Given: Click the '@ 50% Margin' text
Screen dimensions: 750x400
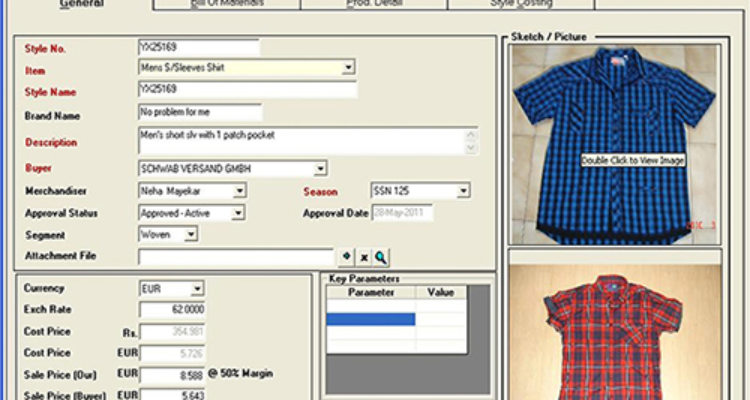Looking at the screenshot, I should pyautogui.click(x=241, y=373).
